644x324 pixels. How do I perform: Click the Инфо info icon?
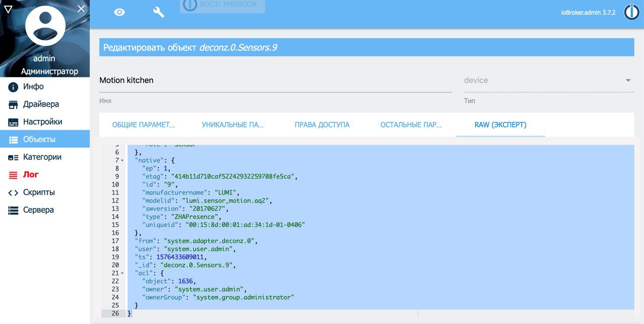point(14,87)
